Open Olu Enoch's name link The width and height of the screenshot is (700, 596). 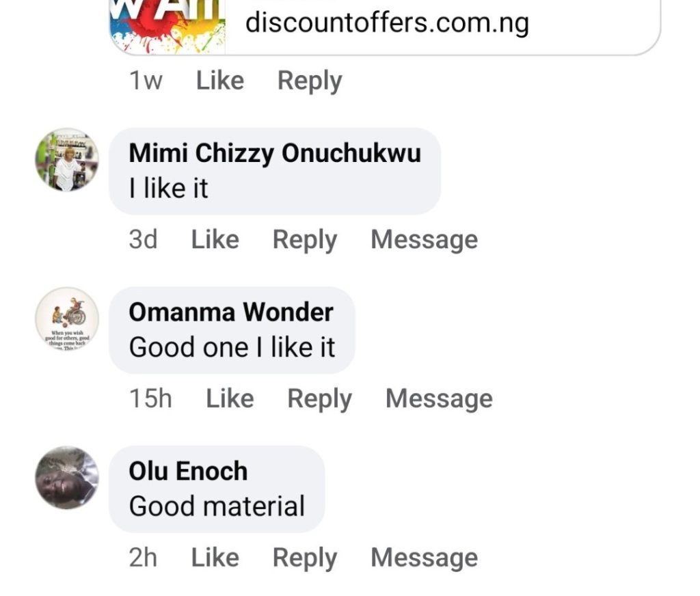coord(188,471)
